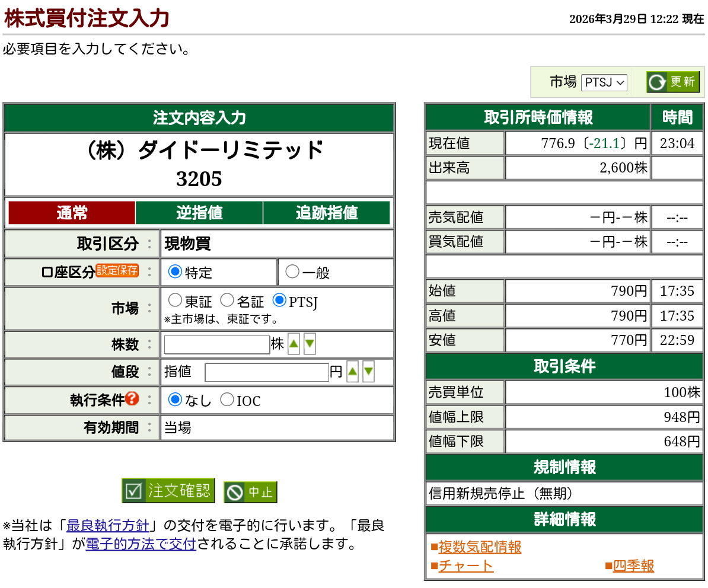
Task: Open the 市場 PTSJ dropdown
Action: click(604, 82)
